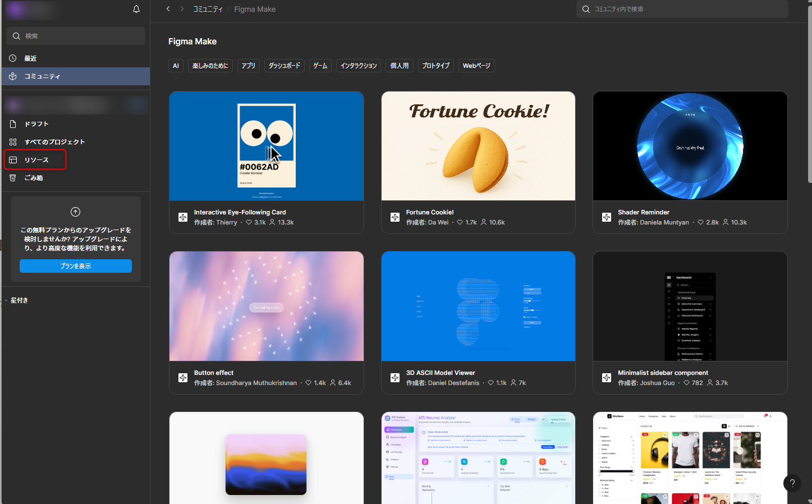Open リソース in the sidebar
812x504 pixels.
[36, 160]
